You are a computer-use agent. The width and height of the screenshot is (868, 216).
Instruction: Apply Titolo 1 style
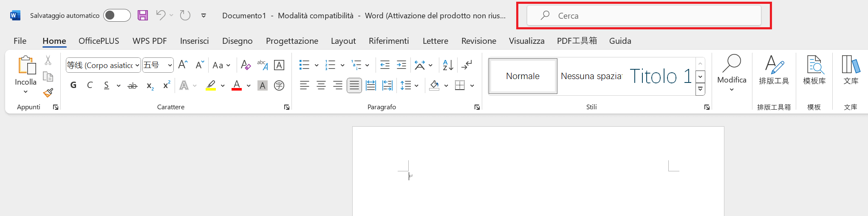click(660, 76)
